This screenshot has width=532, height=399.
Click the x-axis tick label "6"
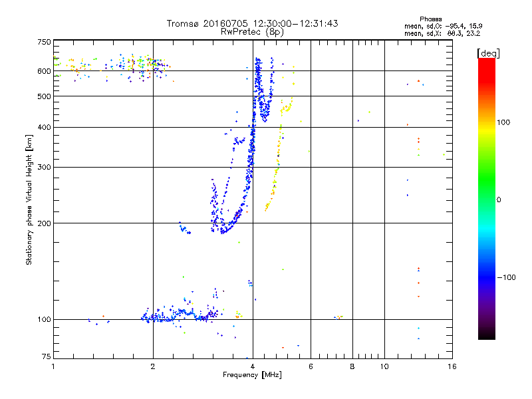tap(311, 366)
